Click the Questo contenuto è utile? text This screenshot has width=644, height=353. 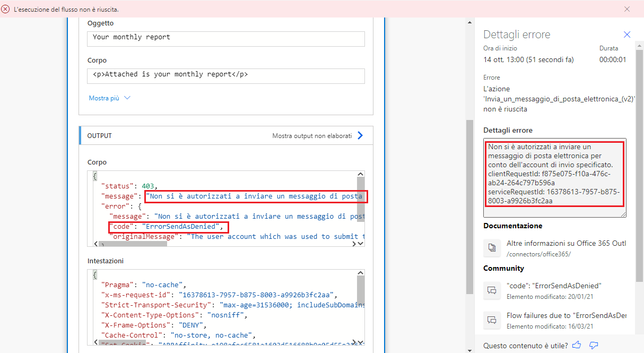tap(525, 346)
